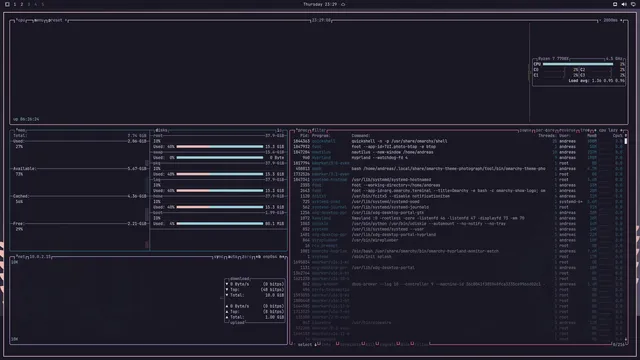Cycle the preset option in cpu header
This screenshot has height=360, width=640.
pos(56,20)
